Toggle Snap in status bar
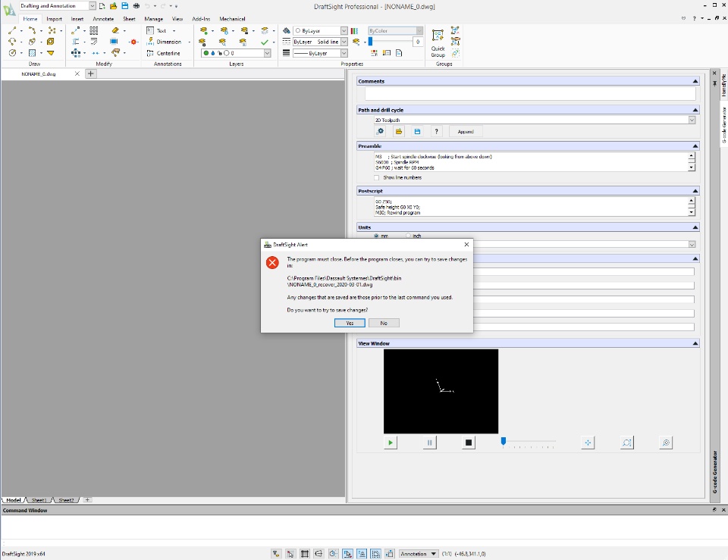 pyautogui.click(x=290, y=553)
